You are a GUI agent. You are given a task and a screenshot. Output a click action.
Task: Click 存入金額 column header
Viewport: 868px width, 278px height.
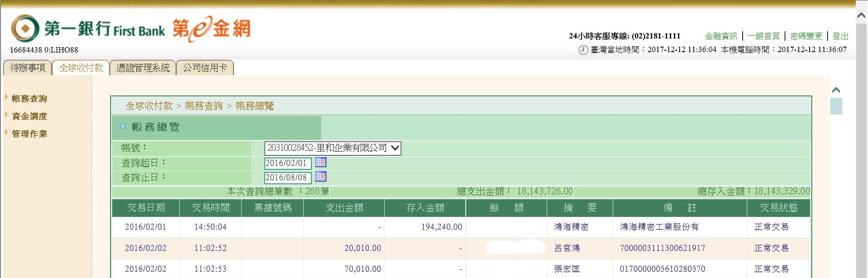(x=425, y=208)
